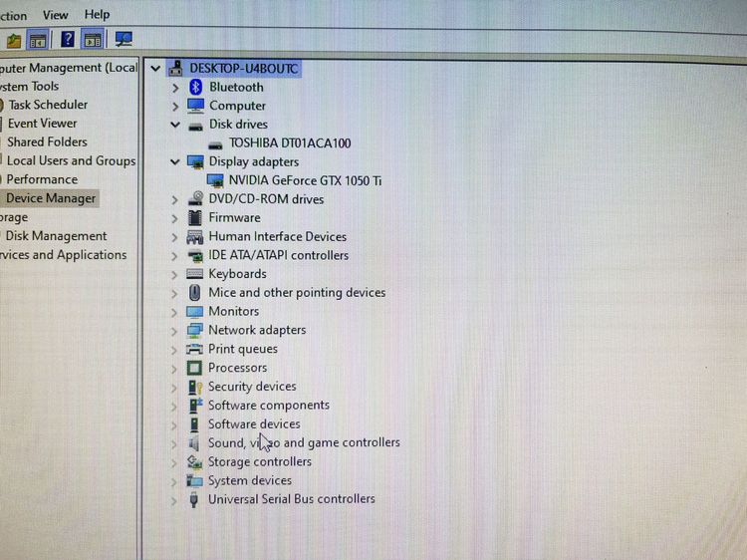Viewport: 747px width, 560px height.
Task: Expand the Keyboards category arrow
Action: [x=174, y=274]
